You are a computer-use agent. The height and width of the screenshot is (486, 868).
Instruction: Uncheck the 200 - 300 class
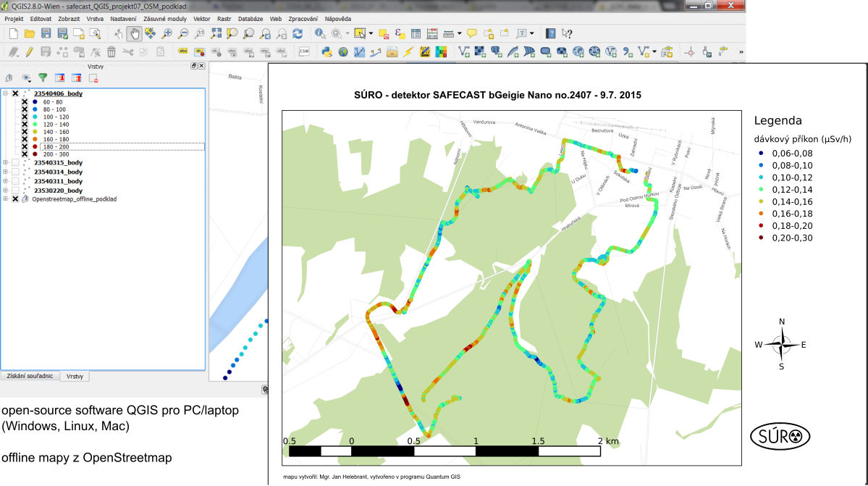coord(25,154)
